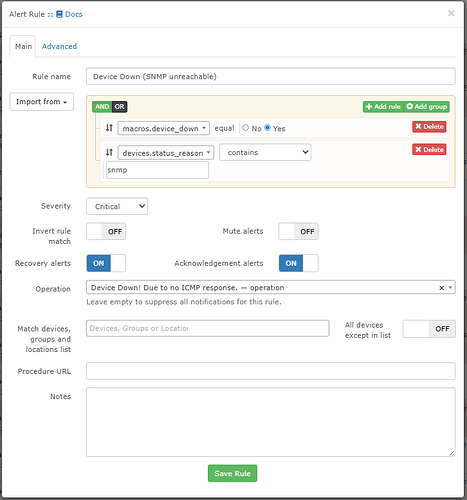Image resolution: width=467 pixels, height=500 pixels.
Task: Select the OR condition toggle
Action: 119,107
